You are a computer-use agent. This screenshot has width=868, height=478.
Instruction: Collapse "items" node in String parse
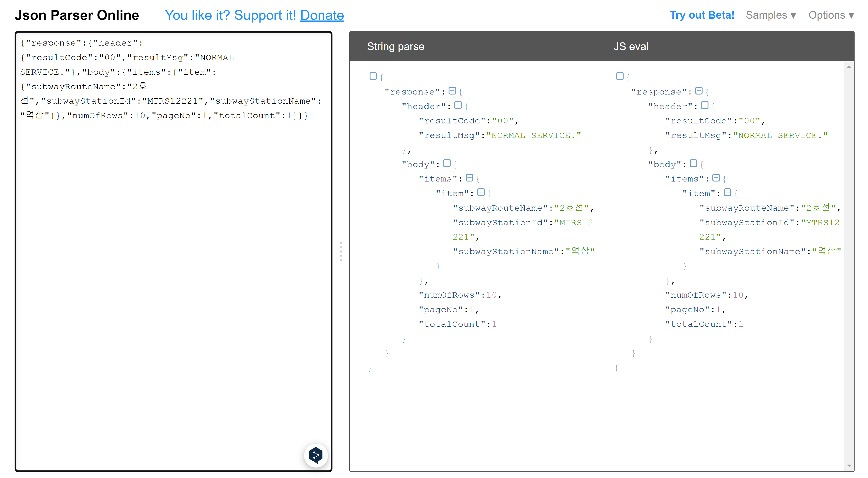[469, 178]
